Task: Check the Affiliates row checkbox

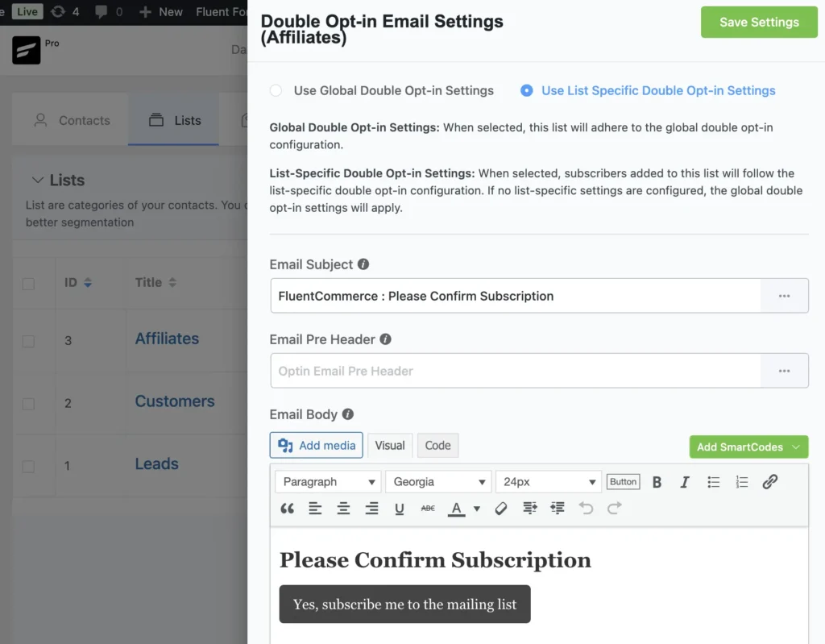Action: click(x=28, y=341)
